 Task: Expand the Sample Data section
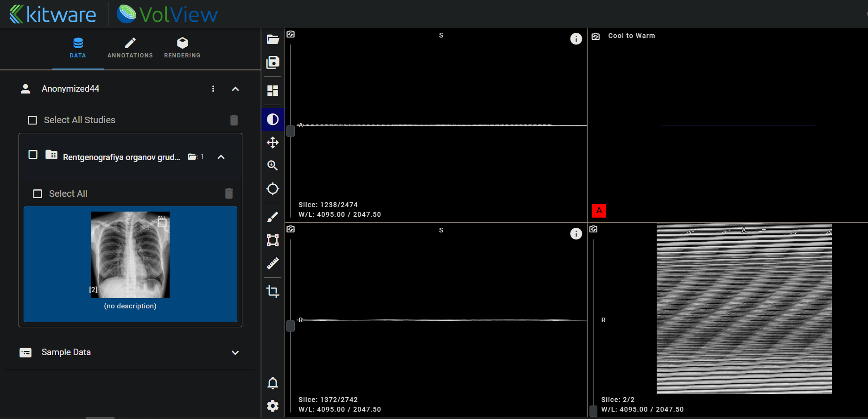point(235,352)
